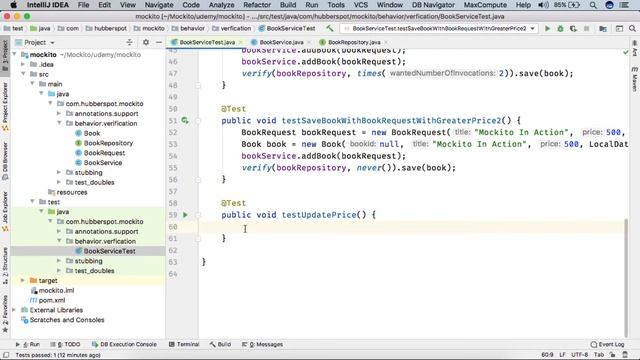This screenshot has width=640, height=360.
Task: Open the DB Execution Console
Action: pyautogui.click(x=124, y=344)
